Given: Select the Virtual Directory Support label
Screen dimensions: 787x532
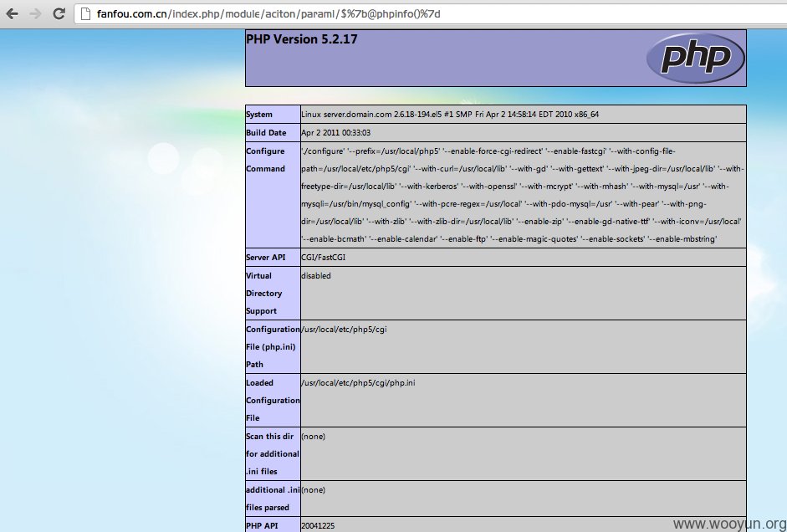Looking at the screenshot, I should click(x=264, y=293).
